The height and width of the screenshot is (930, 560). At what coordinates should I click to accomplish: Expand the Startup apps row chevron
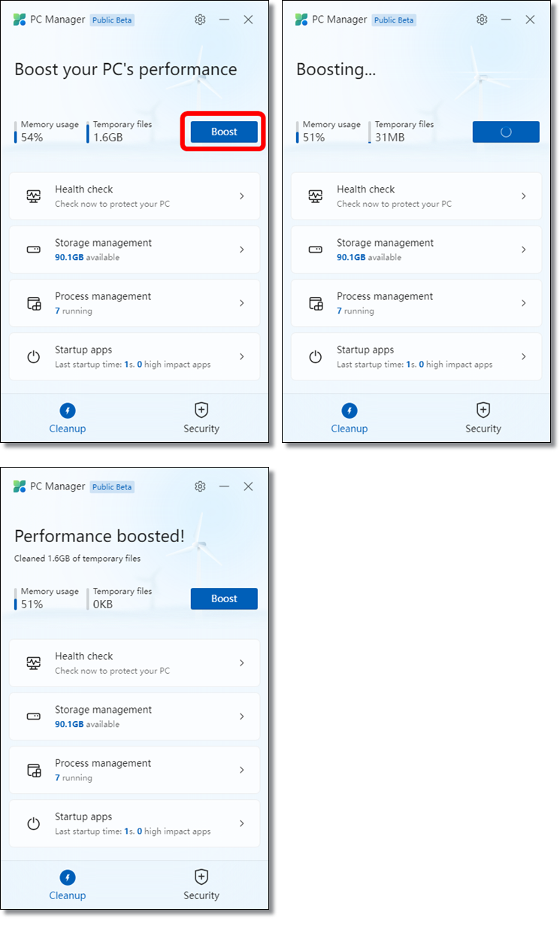tap(242, 356)
